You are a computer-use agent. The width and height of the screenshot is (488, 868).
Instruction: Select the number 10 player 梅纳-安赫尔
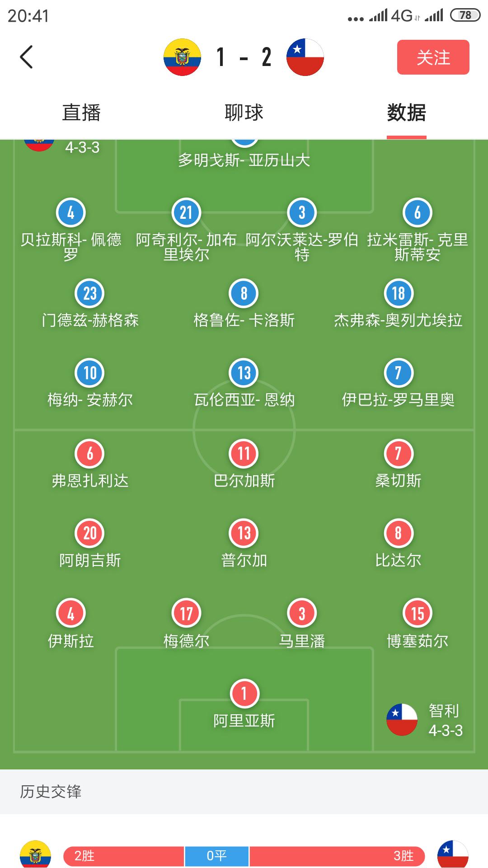(90, 373)
